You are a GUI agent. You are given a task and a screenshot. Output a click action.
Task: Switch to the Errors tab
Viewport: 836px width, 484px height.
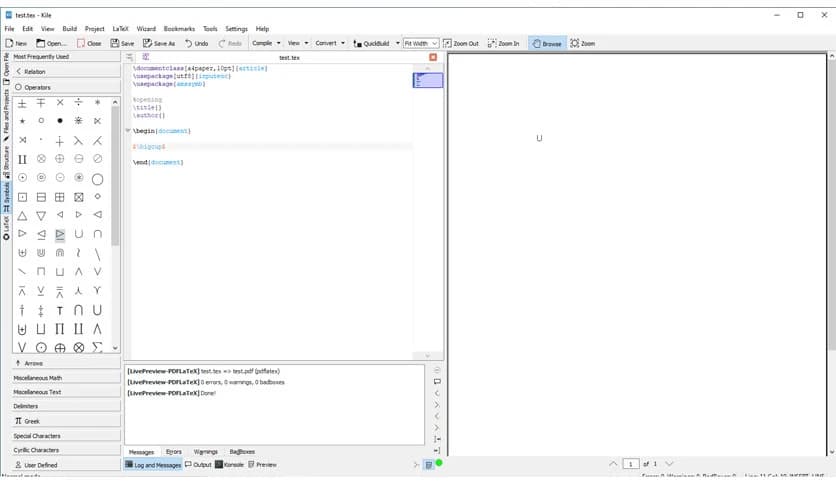tap(173, 452)
